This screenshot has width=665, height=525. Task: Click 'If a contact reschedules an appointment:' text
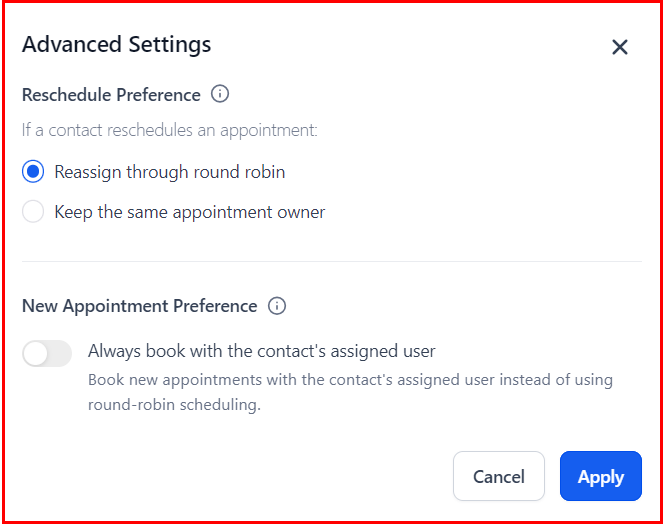click(169, 130)
